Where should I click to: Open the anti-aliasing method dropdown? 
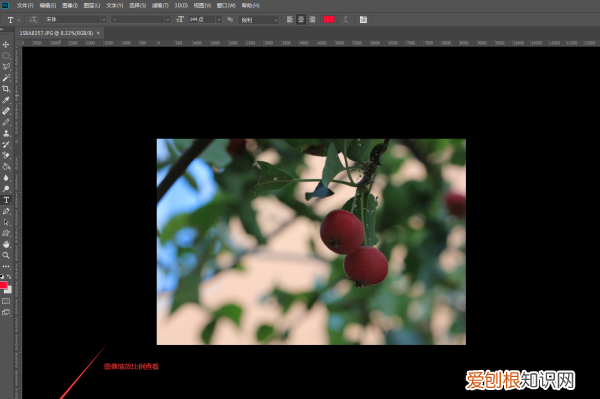(x=259, y=20)
